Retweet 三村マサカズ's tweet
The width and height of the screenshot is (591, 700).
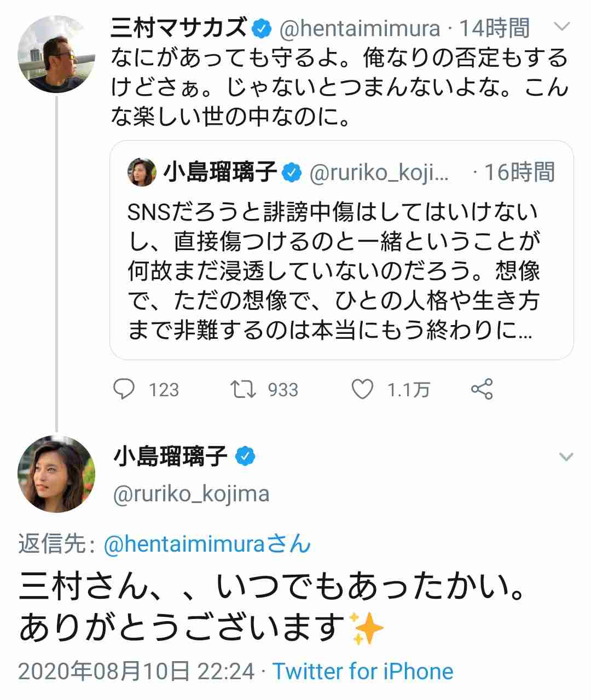[242, 390]
